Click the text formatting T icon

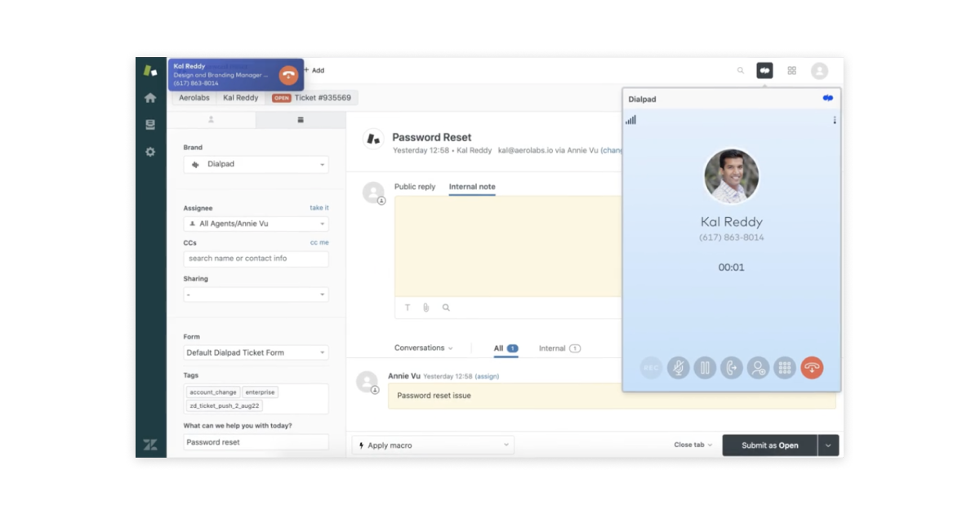click(408, 308)
